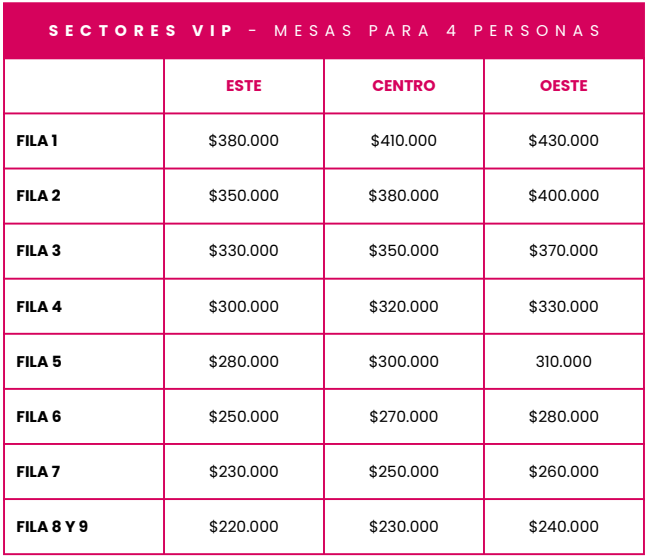Choose the $320.000 Centro price

coord(403,307)
